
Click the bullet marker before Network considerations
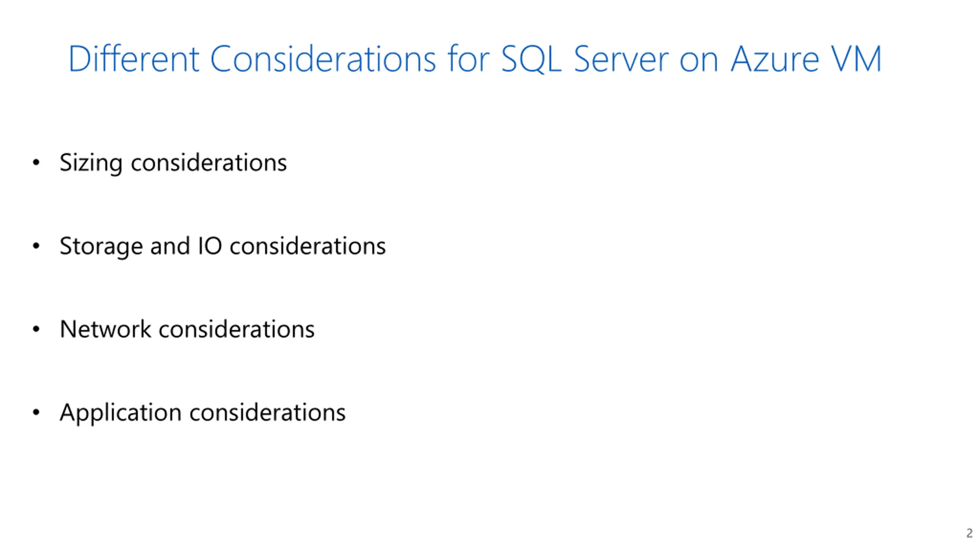point(36,329)
